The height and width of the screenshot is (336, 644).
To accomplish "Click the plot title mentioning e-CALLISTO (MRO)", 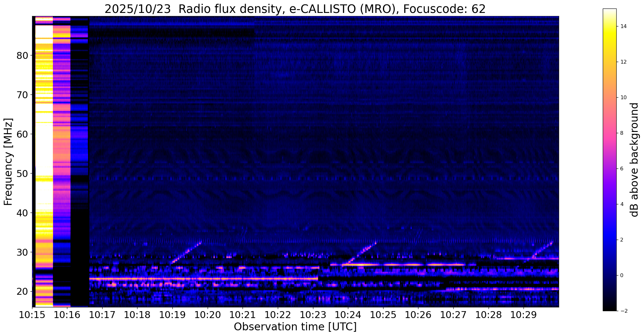I will pos(295,9).
